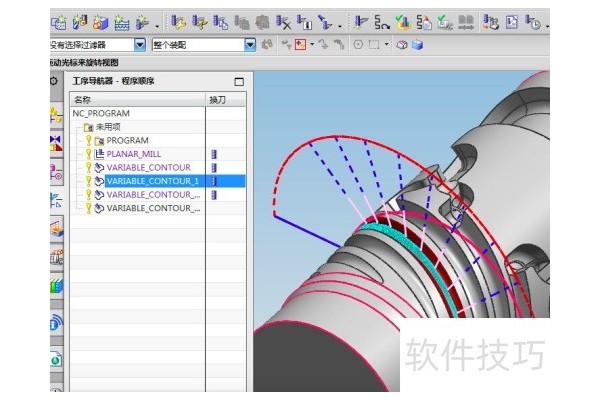This screenshot has height=400, width=600.
Task: Open the Web Browser sidebar tab
Action: pyautogui.click(x=56, y=360)
